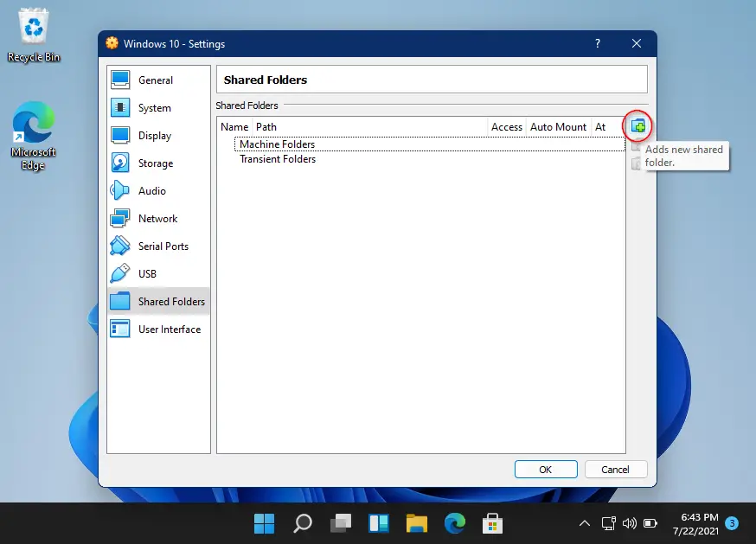Select Machine Folders tree row
The width and height of the screenshot is (756, 544).
point(430,144)
